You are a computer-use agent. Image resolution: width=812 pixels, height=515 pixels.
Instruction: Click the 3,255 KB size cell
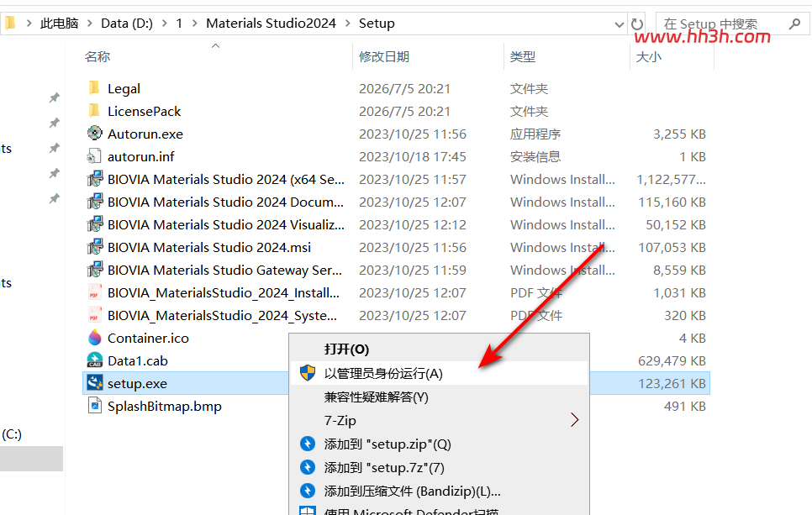coord(679,134)
